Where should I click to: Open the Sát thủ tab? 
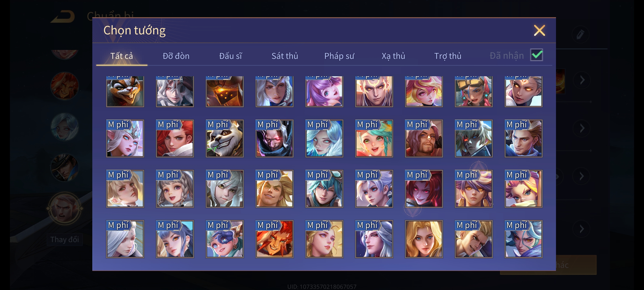(x=285, y=56)
